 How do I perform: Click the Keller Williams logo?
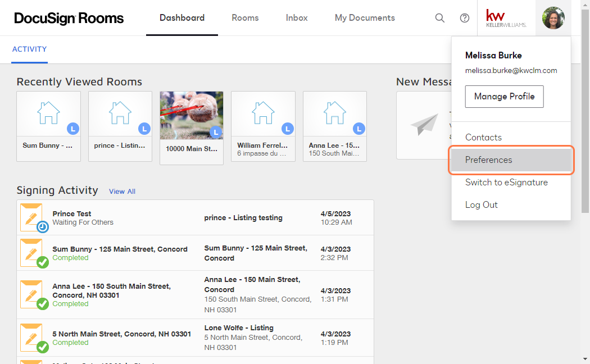(506, 18)
